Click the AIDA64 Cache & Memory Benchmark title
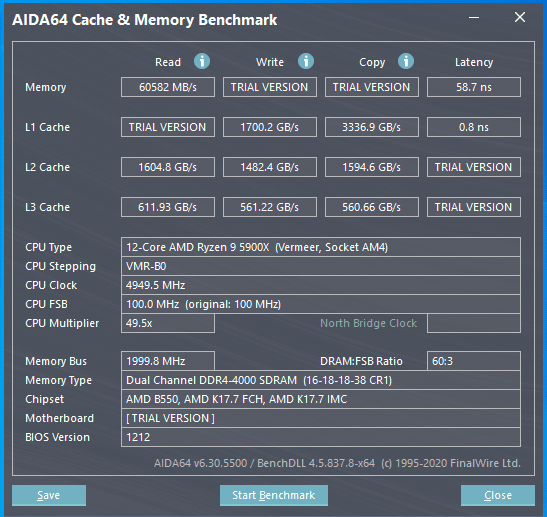This screenshot has width=547, height=517. [144, 20]
